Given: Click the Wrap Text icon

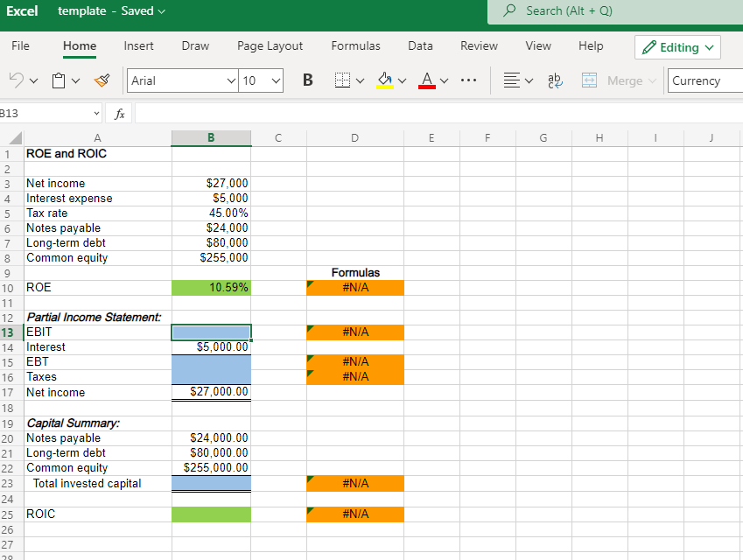Looking at the screenshot, I should point(553,80).
